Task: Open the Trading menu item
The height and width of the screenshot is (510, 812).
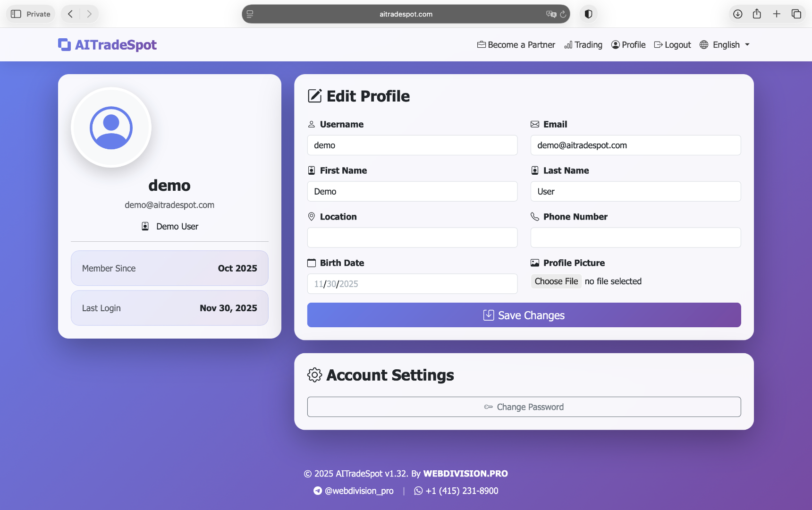Action: point(583,45)
